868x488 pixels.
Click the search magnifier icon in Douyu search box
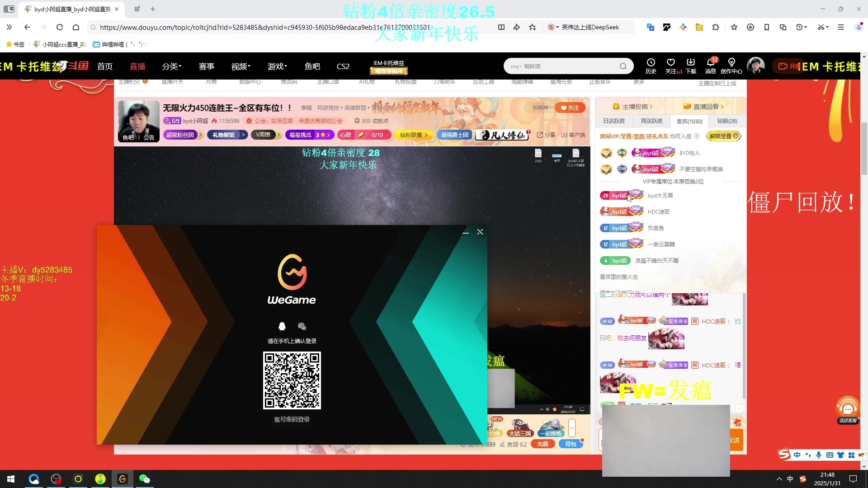[623, 66]
